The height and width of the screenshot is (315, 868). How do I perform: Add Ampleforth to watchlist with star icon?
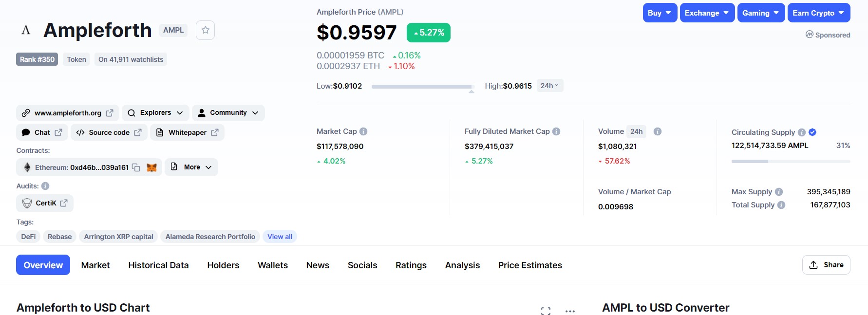205,30
